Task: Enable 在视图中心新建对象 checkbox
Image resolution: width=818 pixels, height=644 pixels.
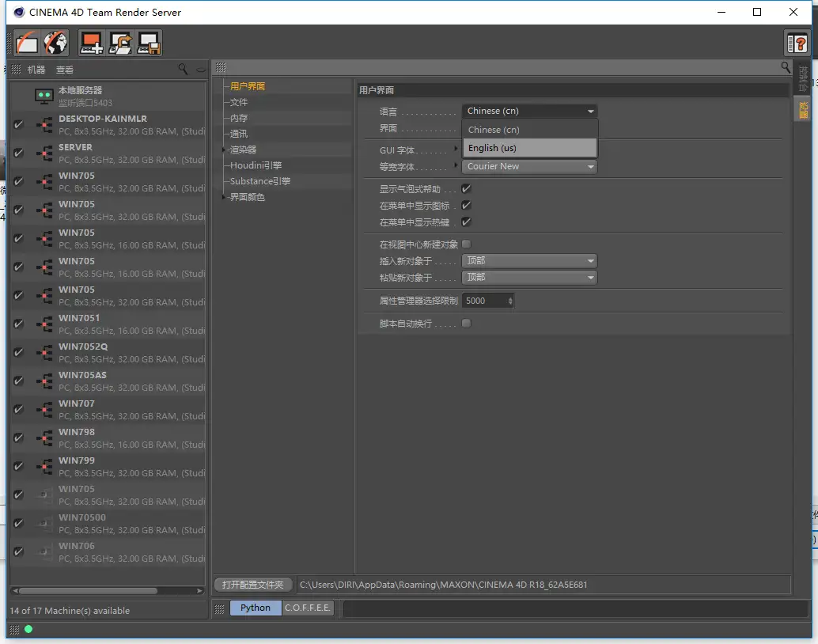Action: pyautogui.click(x=467, y=244)
